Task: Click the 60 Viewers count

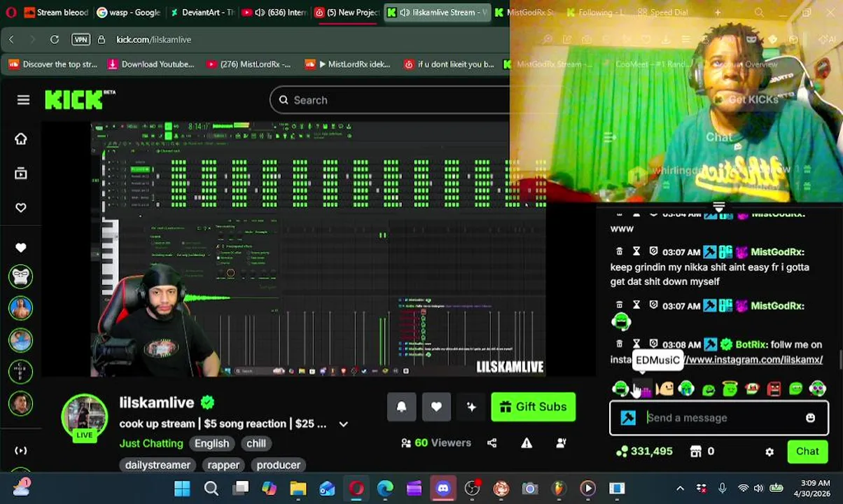Action: coord(436,442)
